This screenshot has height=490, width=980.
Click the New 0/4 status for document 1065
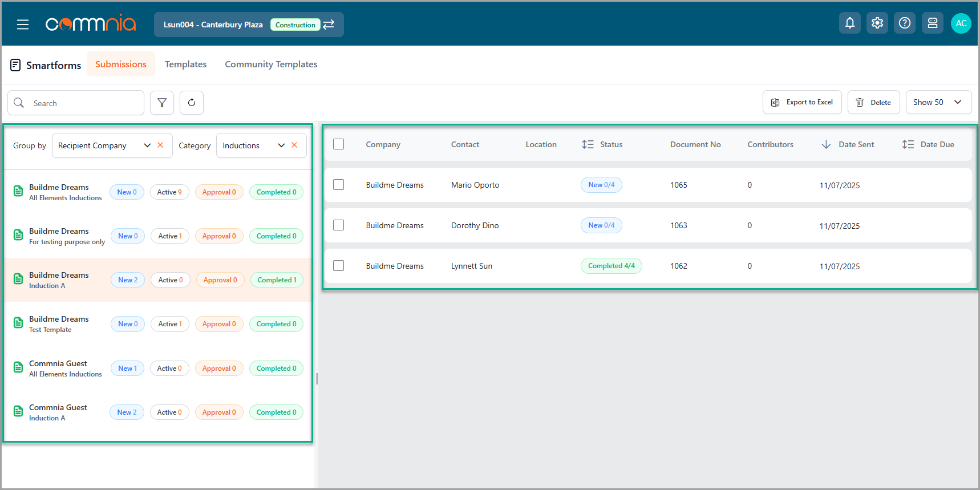[x=601, y=185]
